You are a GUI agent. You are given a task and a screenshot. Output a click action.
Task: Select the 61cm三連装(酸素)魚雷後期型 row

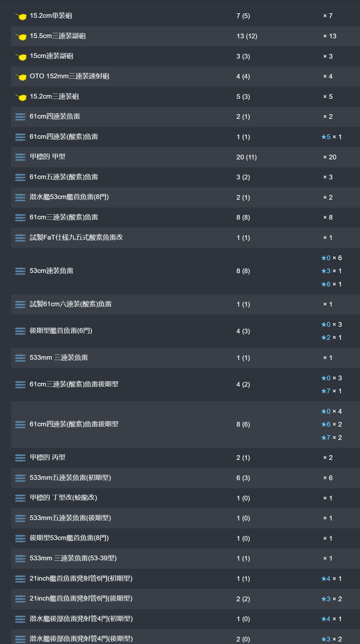click(x=186, y=384)
